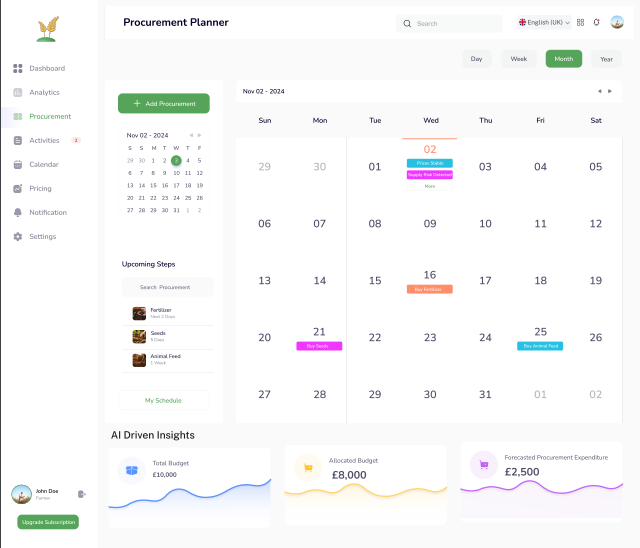Click the Search Procurement field
Screen dimensions: 640x548
pos(168,287)
